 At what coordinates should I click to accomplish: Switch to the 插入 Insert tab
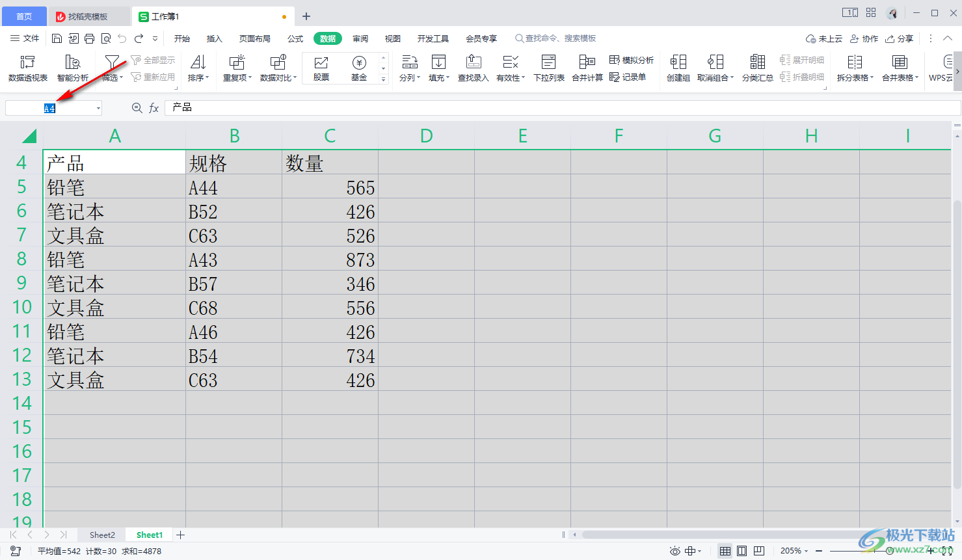pyautogui.click(x=215, y=38)
